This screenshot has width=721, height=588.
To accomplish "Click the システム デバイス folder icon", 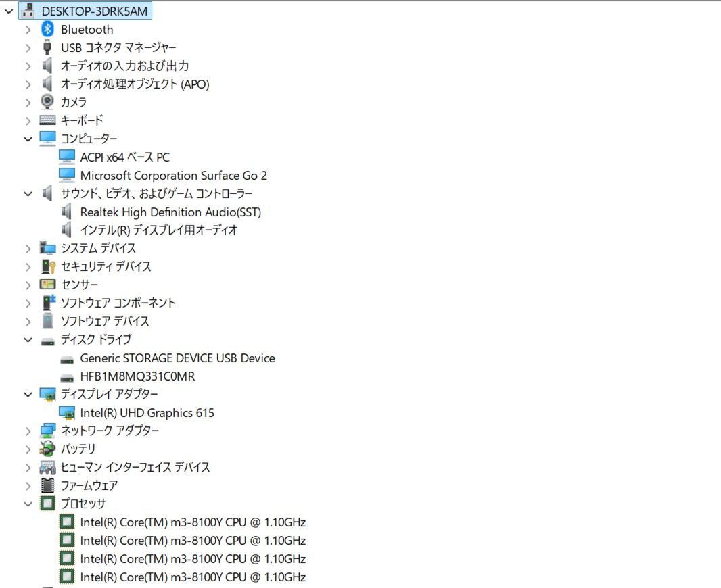I will pos(47,248).
